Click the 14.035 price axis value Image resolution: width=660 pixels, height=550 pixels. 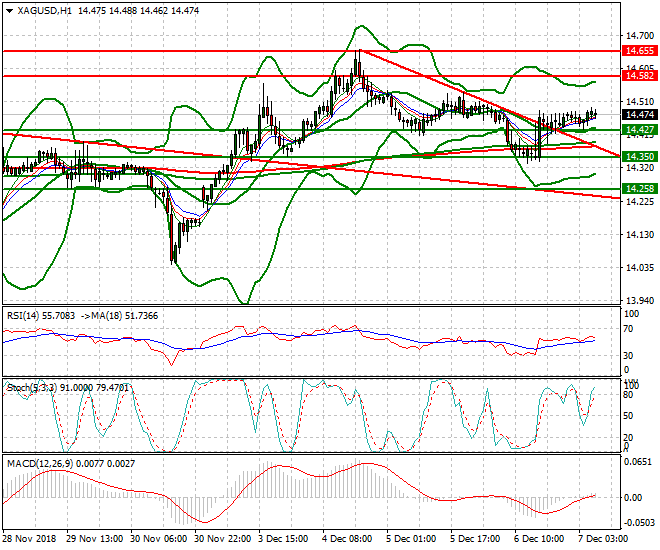point(640,268)
